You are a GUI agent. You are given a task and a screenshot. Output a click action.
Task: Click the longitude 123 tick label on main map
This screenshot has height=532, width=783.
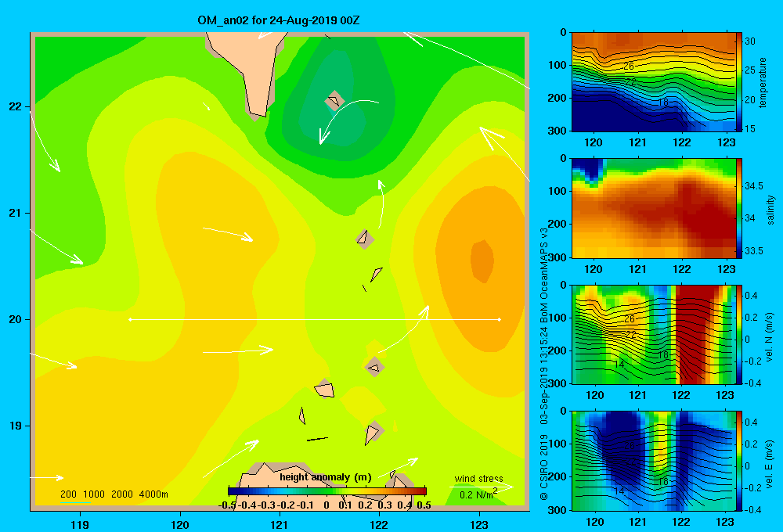pyautogui.click(x=479, y=524)
